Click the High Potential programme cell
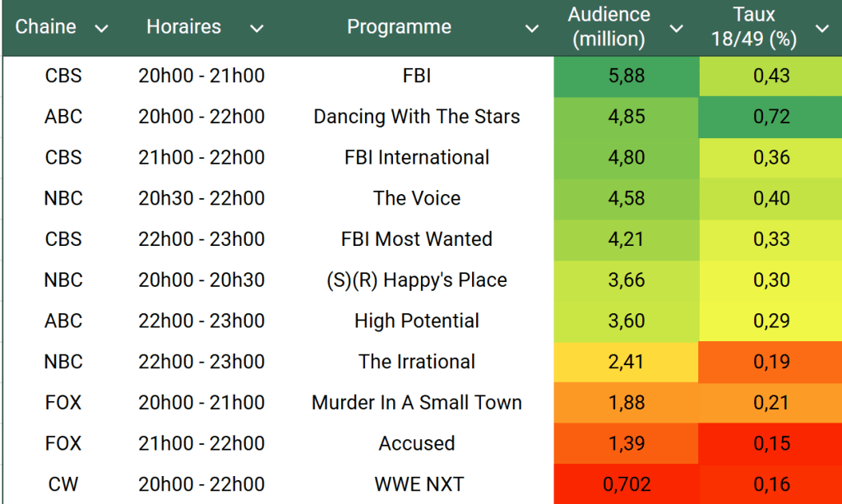This screenshot has height=504, width=842. [417, 321]
